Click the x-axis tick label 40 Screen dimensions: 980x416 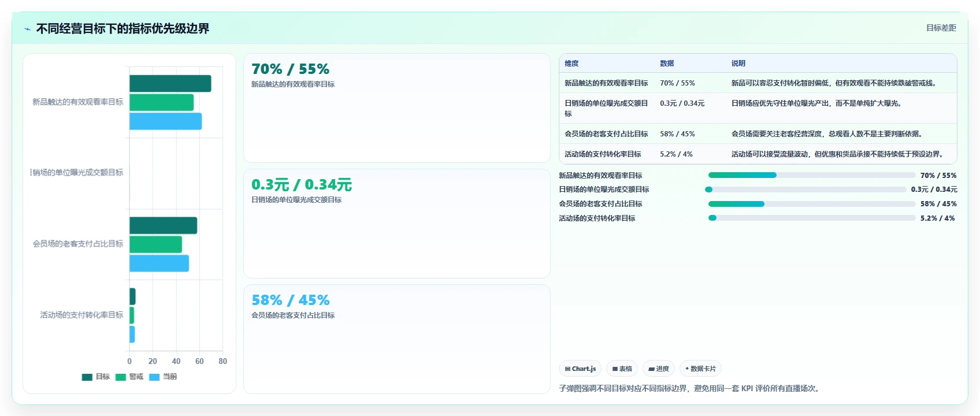[176, 361]
